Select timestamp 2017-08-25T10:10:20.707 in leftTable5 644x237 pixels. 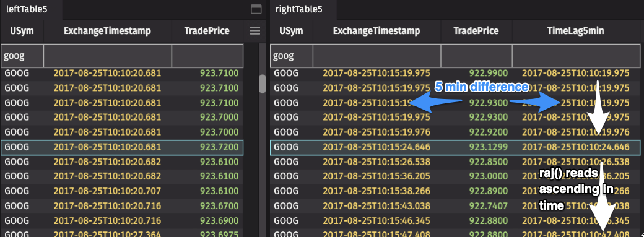click(x=107, y=191)
